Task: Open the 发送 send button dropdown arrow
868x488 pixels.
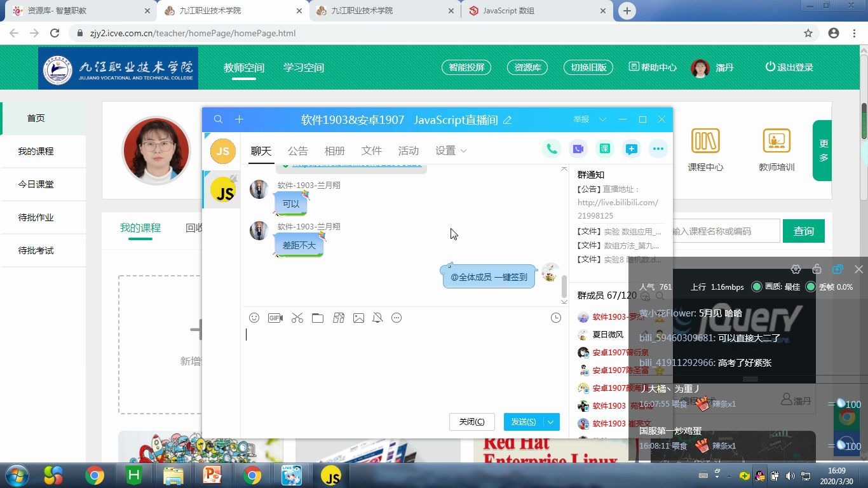Action: [x=550, y=421]
